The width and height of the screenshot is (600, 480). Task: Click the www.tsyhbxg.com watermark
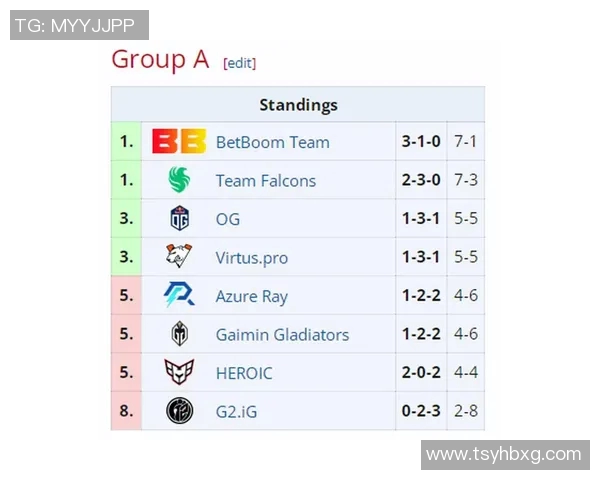pyautogui.click(x=503, y=454)
